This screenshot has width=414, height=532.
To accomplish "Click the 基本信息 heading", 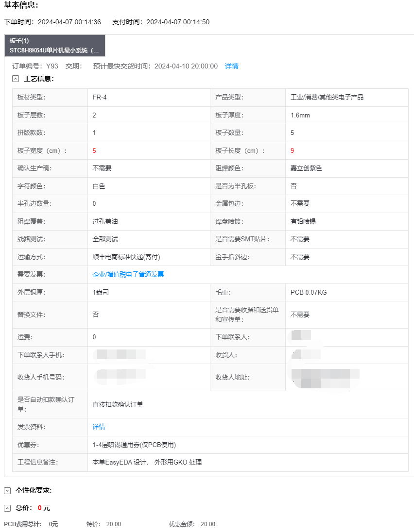I will click(21, 5).
